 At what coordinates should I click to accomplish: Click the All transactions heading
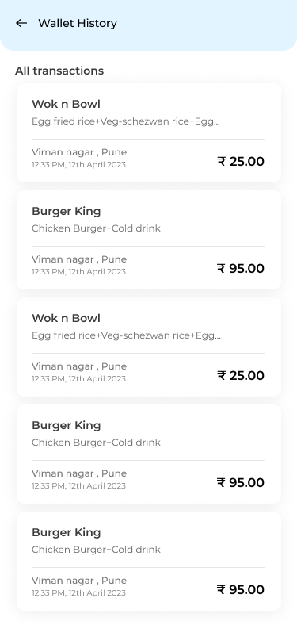pos(59,71)
